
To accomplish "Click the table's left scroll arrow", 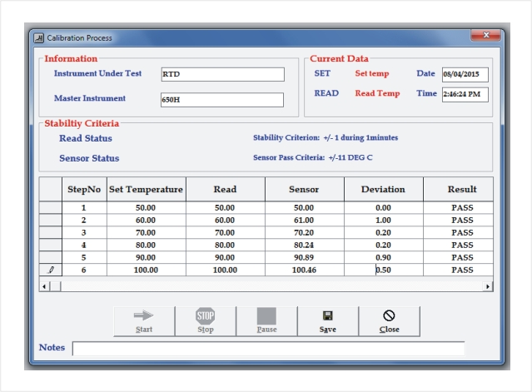I will click(44, 286).
